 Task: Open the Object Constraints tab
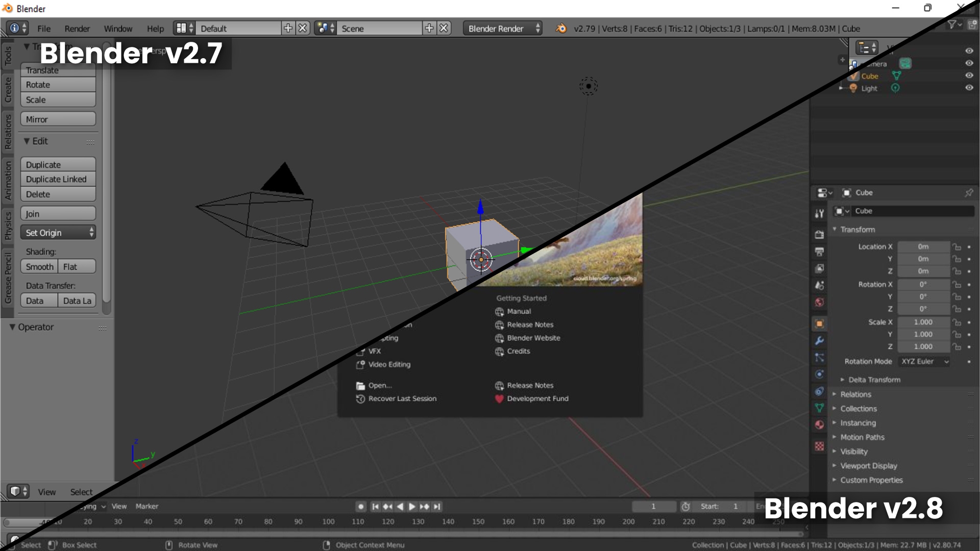[x=819, y=391]
